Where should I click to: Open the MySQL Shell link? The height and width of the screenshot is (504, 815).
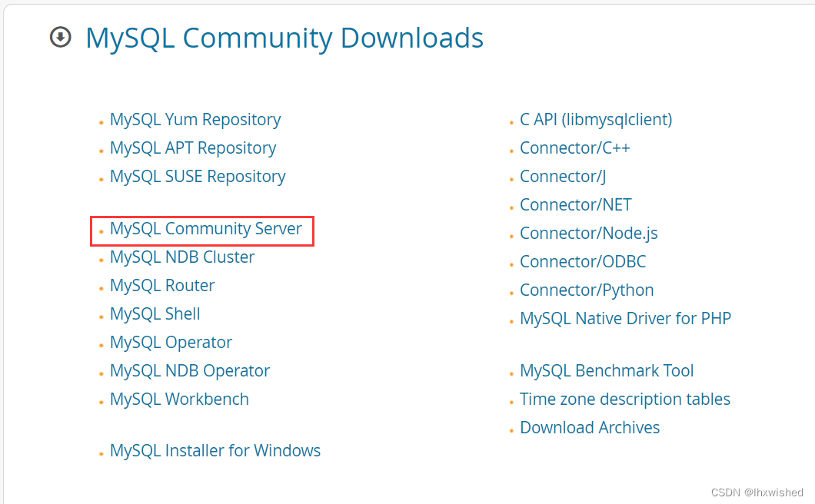click(155, 314)
